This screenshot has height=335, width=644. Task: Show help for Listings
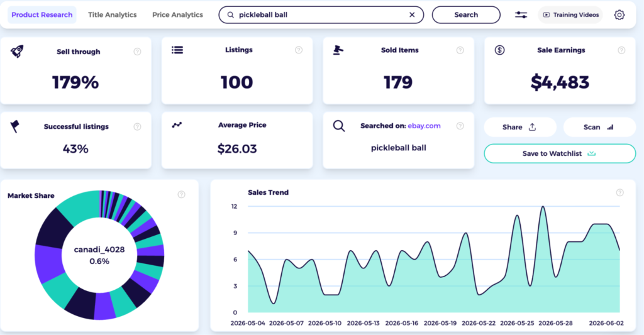click(x=299, y=50)
